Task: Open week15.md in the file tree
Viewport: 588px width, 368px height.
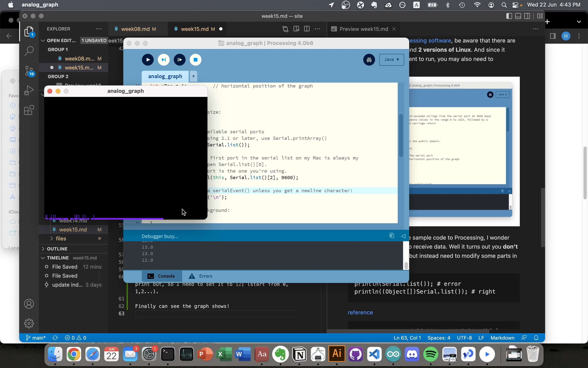Action: [x=73, y=230]
